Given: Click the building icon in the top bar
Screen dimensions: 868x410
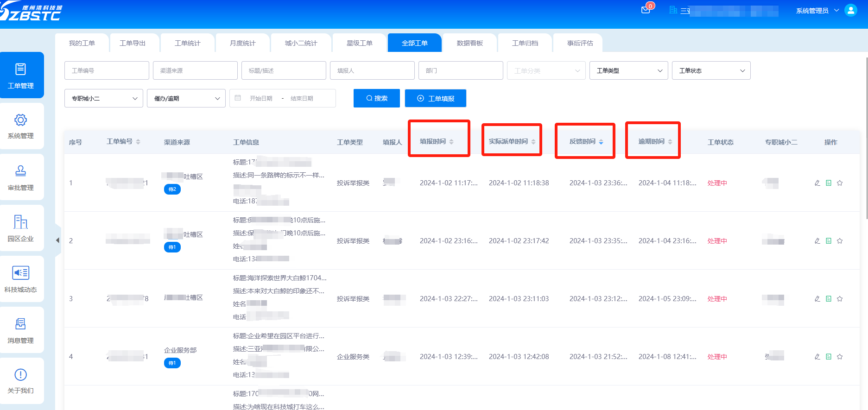Looking at the screenshot, I should (673, 10).
